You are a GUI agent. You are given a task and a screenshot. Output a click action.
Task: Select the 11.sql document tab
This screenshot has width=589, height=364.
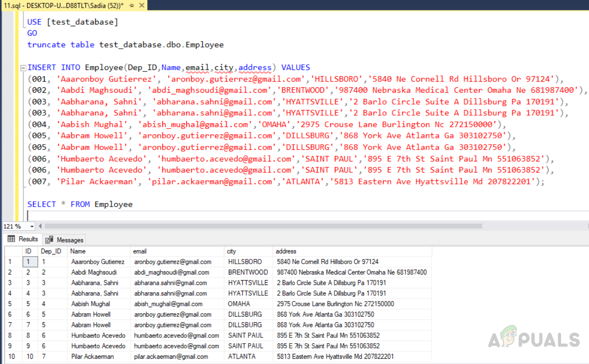tap(62, 6)
